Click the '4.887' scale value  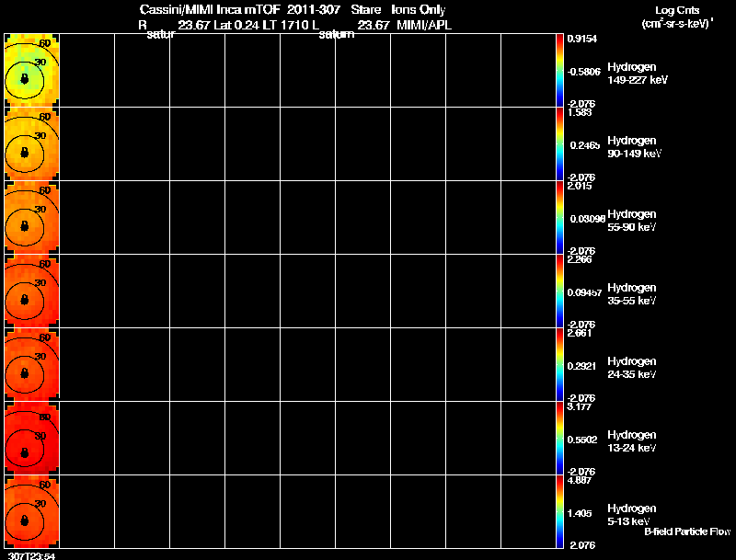coord(580,480)
